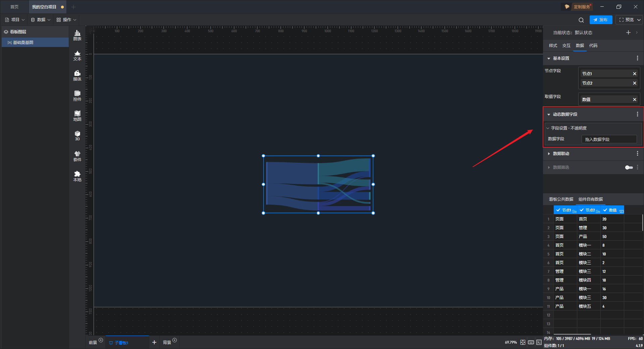Open the 动态数据字段 more-options menu
The image size is (644, 349).
click(x=637, y=114)
